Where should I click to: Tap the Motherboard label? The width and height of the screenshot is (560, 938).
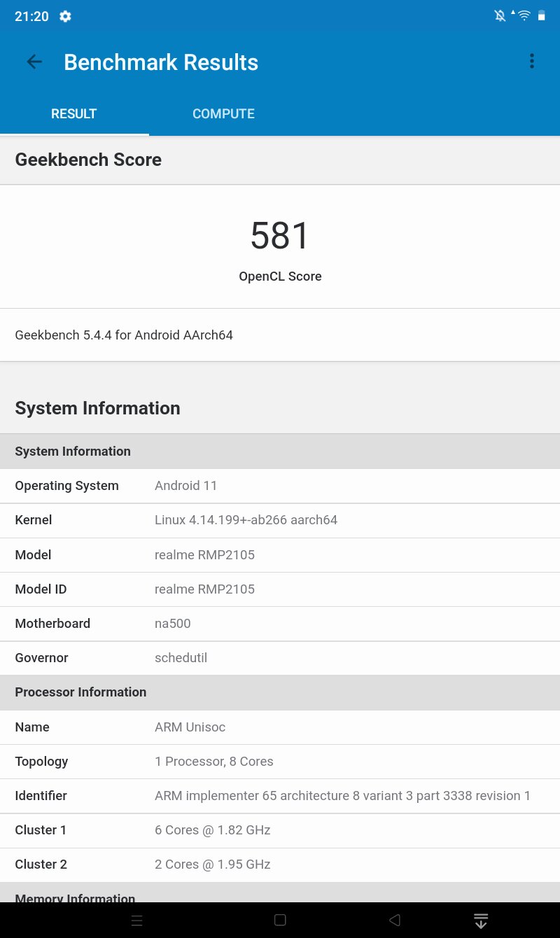pyautogui.click(x=52, y=624)
